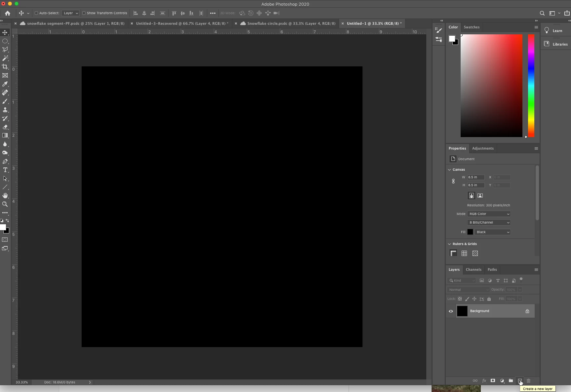571x392 pixels.
Task: Create a new group folder icon
Action: (511, 381)
